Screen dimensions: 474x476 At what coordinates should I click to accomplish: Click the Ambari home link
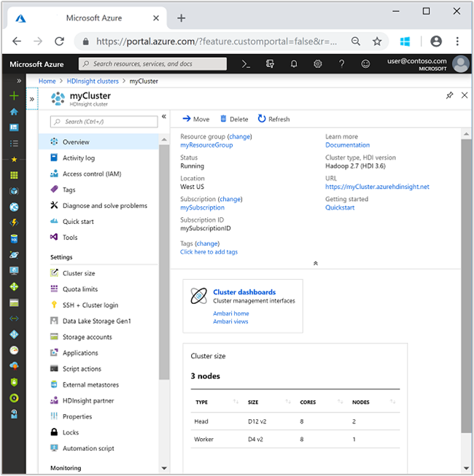[230, 313]
